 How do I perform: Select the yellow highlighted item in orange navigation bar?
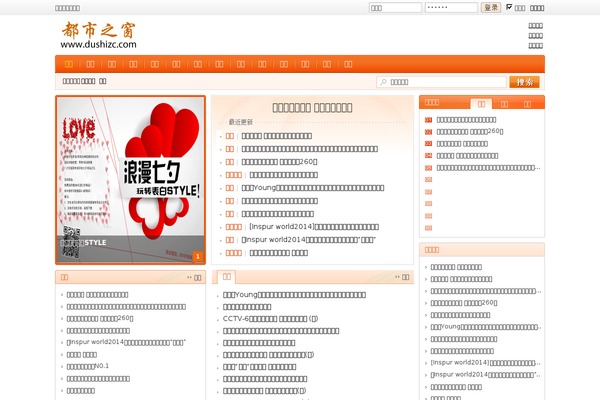click(69, 64)
